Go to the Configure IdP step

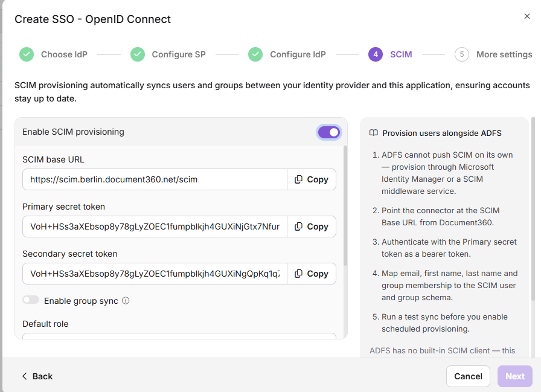tap(298, 54)
